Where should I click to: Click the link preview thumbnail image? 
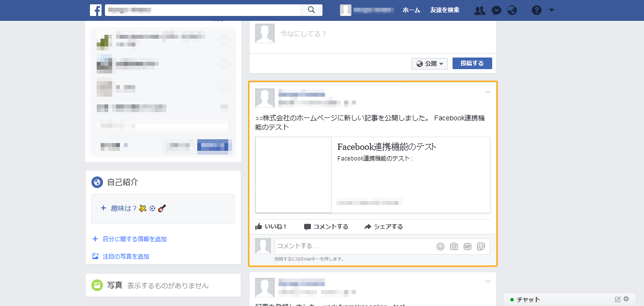pyautogui.click(x=293, y=175)
